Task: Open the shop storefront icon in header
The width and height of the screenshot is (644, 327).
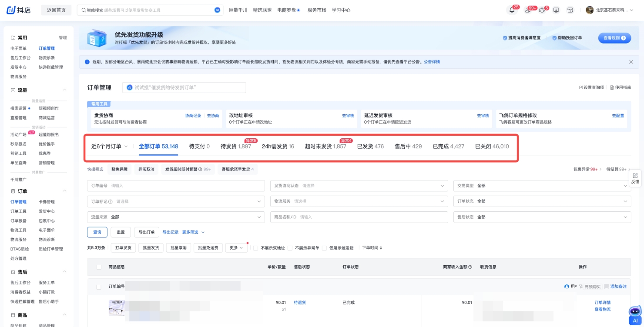Action: (x=570, y=10)
